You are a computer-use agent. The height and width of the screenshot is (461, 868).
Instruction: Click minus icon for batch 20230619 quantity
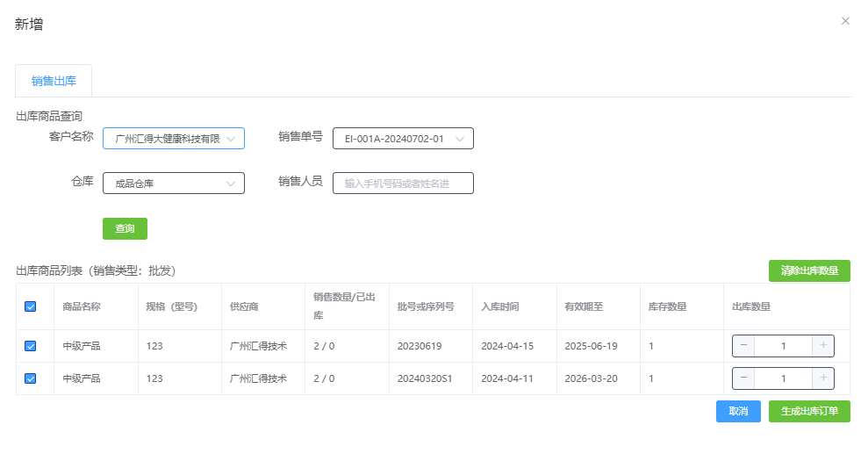tap(743, 346)
